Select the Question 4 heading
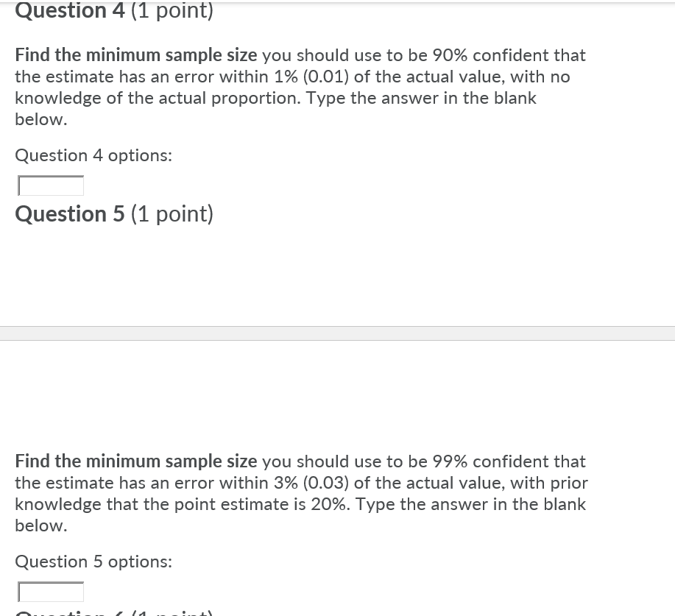The width and height of the screenshot is (675, 616). pos(69,11)
